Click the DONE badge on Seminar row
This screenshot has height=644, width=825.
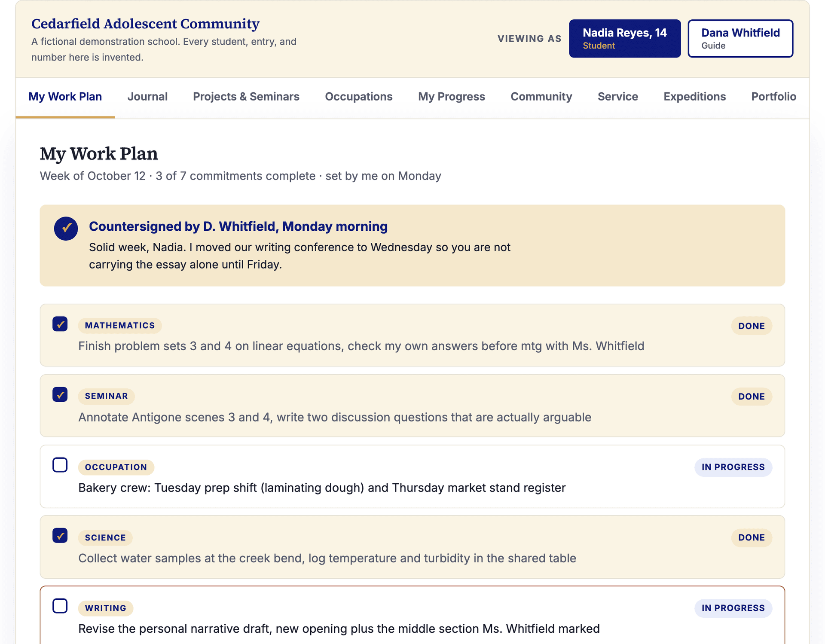[x=752, y=397]
